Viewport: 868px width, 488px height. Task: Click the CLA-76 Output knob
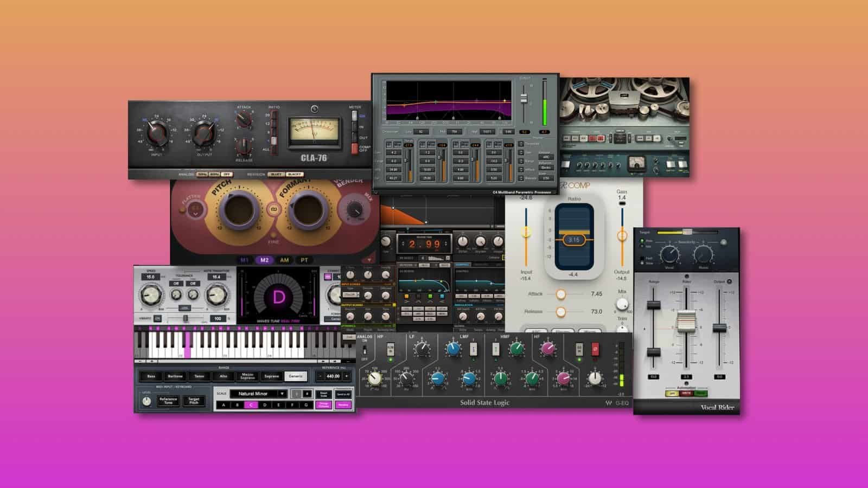tap(204, 132)
